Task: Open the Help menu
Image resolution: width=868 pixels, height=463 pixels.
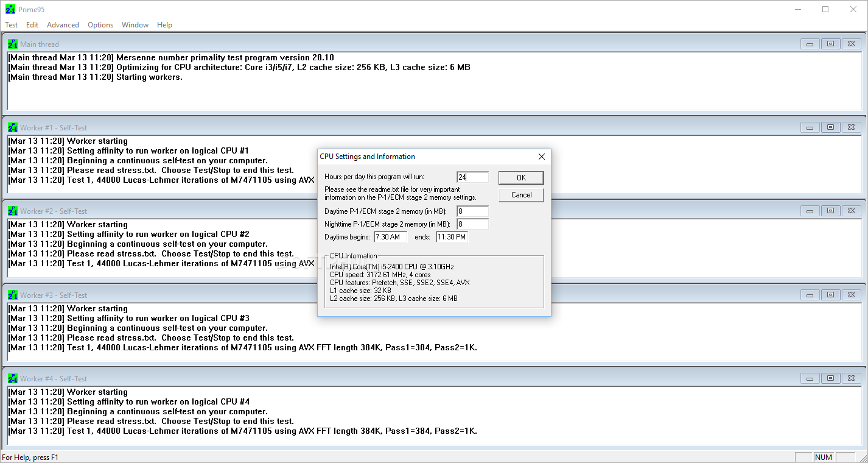Action: [164, 25]
